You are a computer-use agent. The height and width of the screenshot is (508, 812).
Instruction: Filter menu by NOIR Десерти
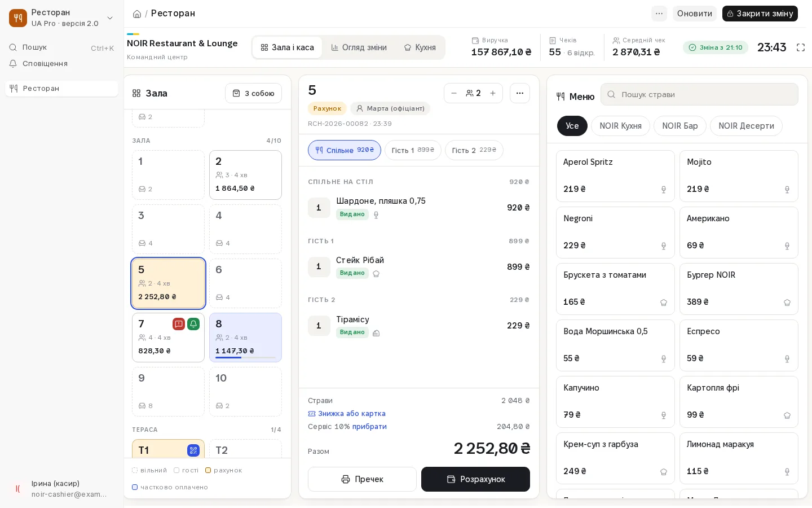746,126
